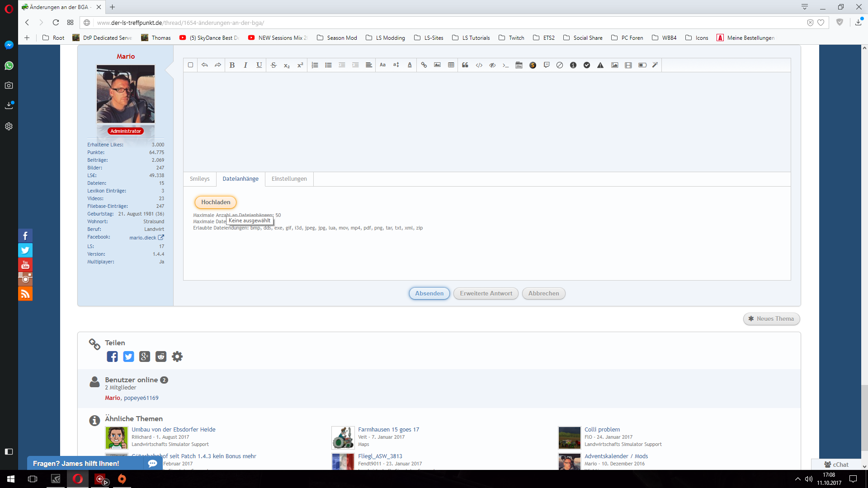Open the text color picker
Image resolution: width=868 pixels, height=488 pixels.
click(410, 65)
